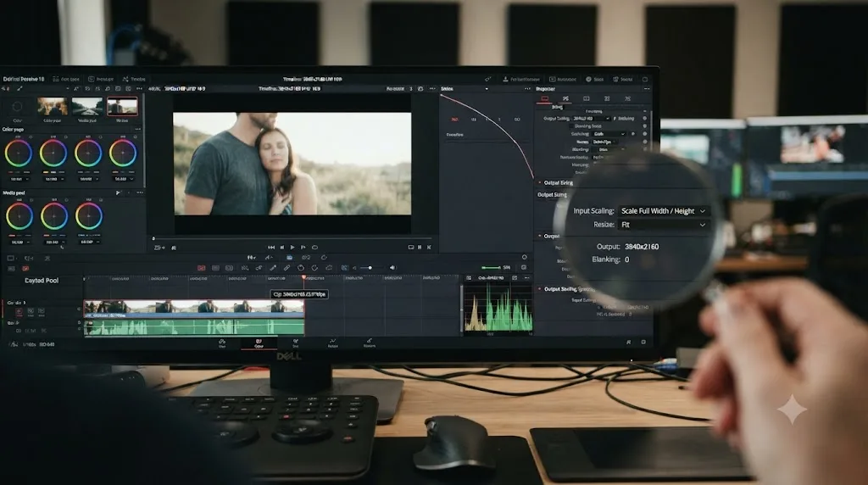This screenshot has width=868, height=485.
Task: Adjust the volume slider knob
Action: click(370, 268)
